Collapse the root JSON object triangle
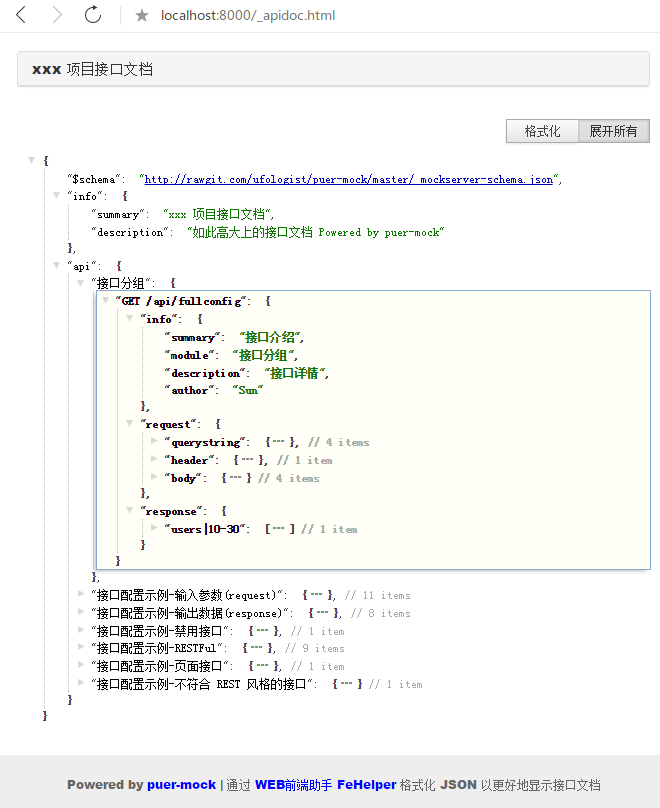 [31, 160]
